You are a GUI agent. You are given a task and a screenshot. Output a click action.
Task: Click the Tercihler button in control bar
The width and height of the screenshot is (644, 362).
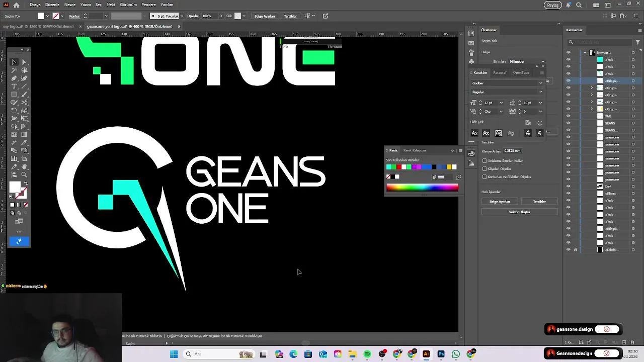point(290,16)
